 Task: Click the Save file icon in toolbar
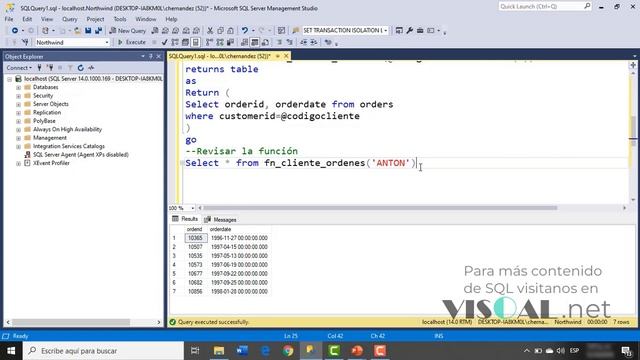(88, 31)
